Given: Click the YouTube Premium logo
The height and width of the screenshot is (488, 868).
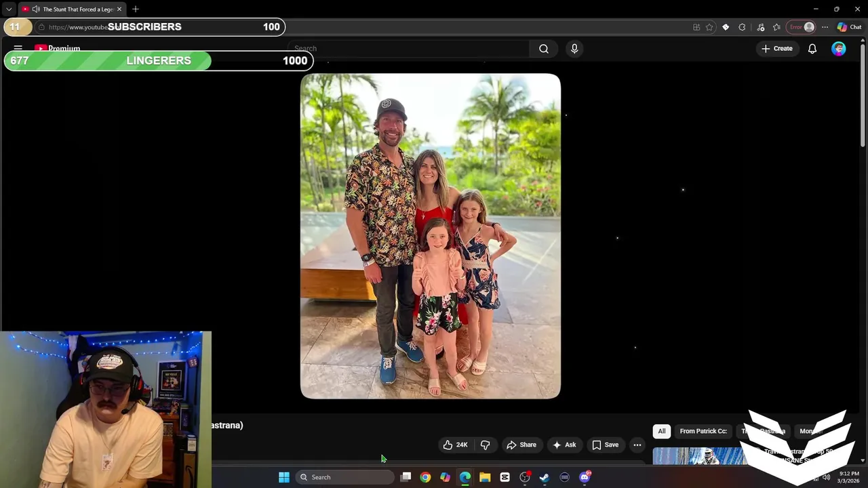Looking at the screenshot, I should 58,49.
